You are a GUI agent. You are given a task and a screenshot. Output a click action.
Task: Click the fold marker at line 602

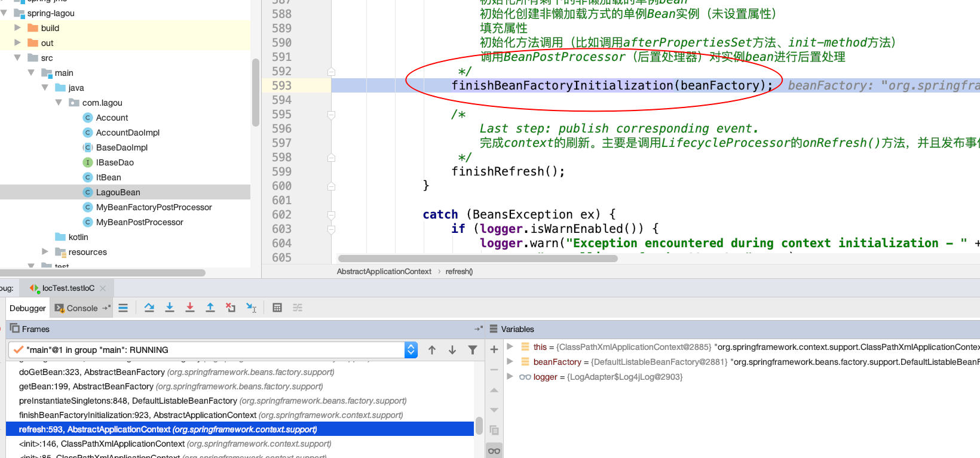pos(331,215)
